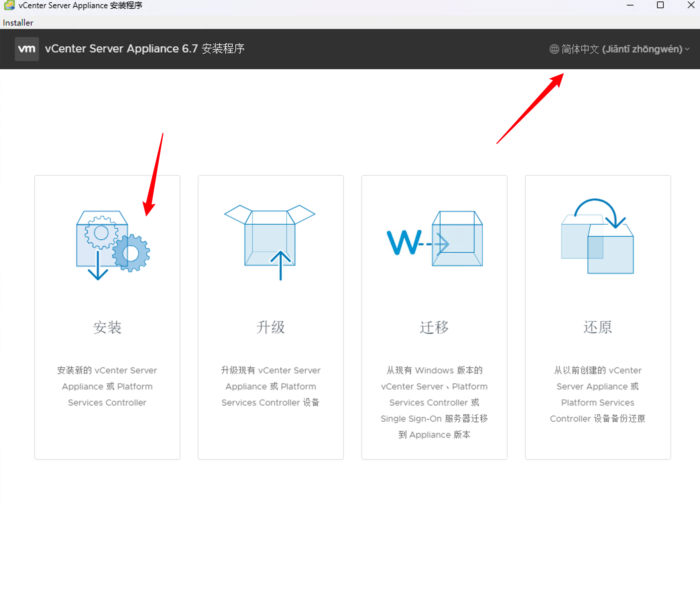Click '升级现有 vCenter Server' description text

tap(271, 370)
